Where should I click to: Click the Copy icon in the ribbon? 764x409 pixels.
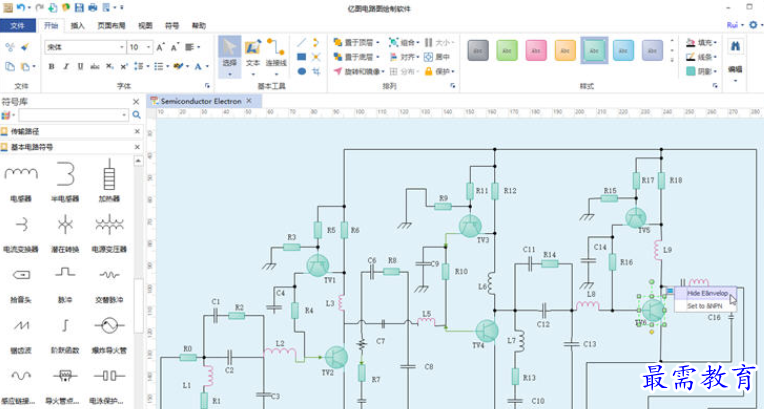tap(10, 67)
